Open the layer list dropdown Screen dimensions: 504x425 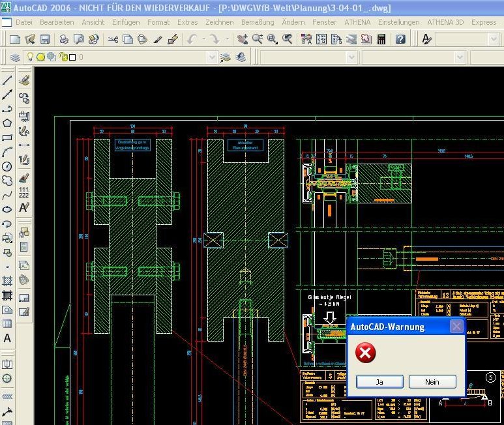211,58
